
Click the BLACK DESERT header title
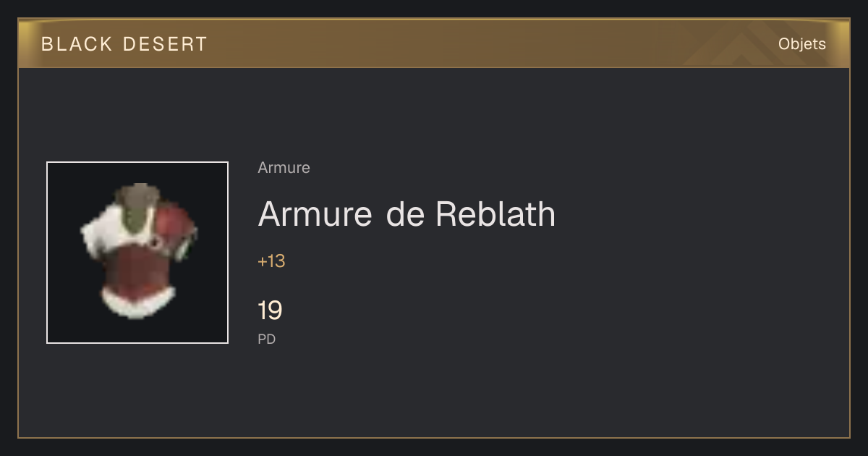pos(124,44)
